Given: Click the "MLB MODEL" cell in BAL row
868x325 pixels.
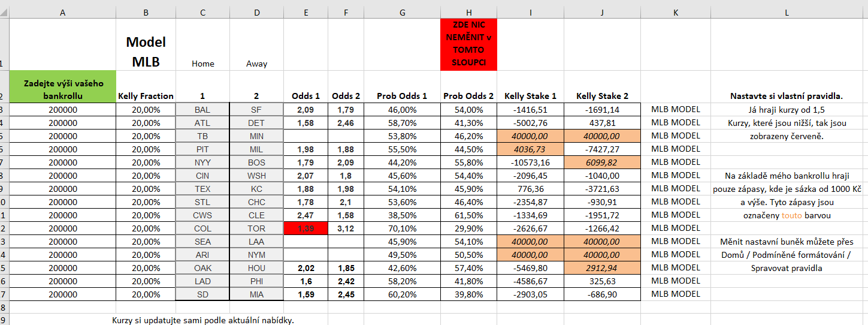Looking at the screenshot, I should point(676,110).
